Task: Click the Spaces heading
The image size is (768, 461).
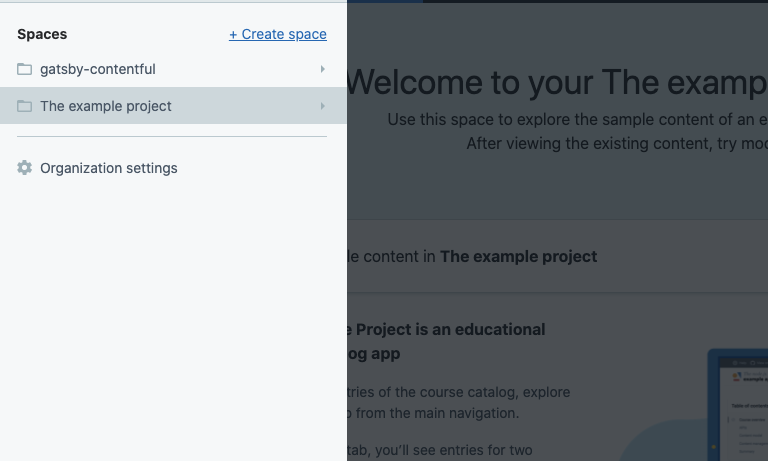Action: click(x=42, y=34)
